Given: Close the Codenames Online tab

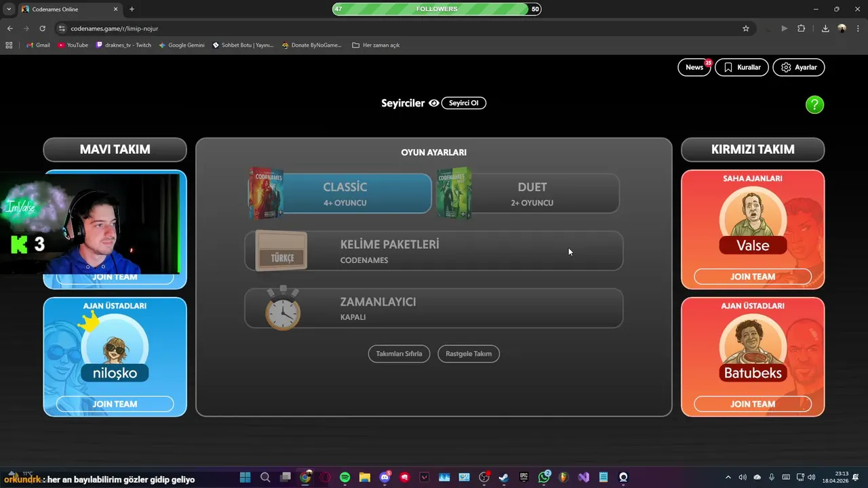Looking at the screenshot, I should (x=116, y=9).
